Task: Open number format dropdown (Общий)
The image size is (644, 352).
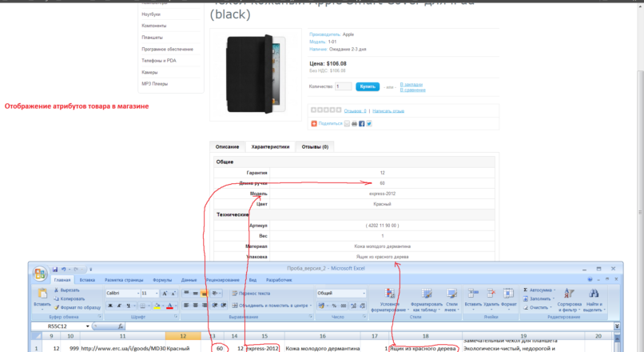Action: pos(364,293)
